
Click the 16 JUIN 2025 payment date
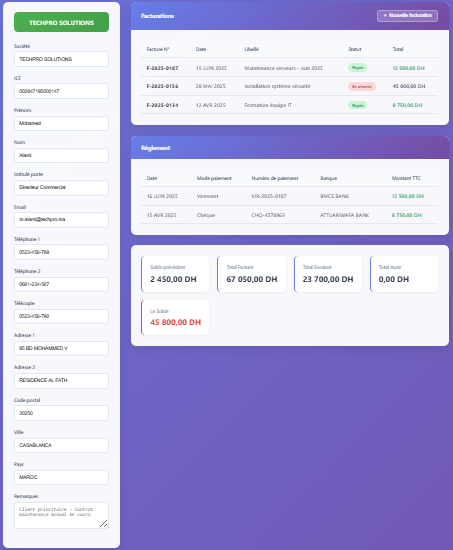pyautogui.click(x=162, y=196)
